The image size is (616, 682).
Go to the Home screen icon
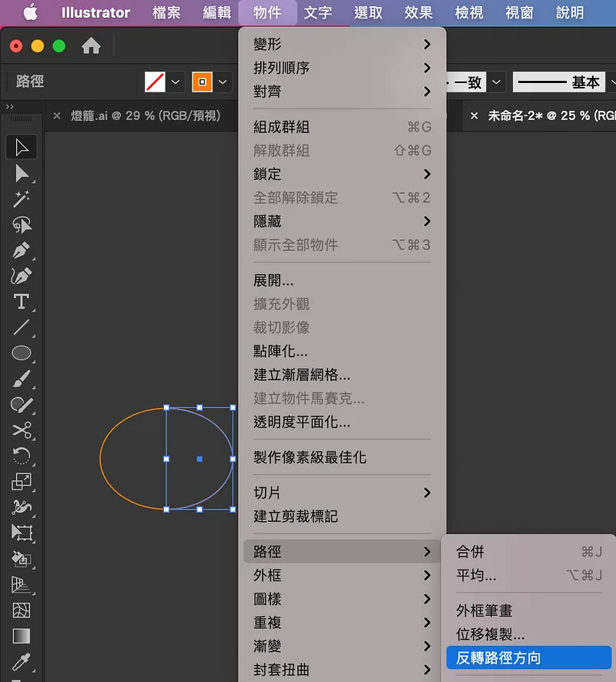[x=91, y=45]
